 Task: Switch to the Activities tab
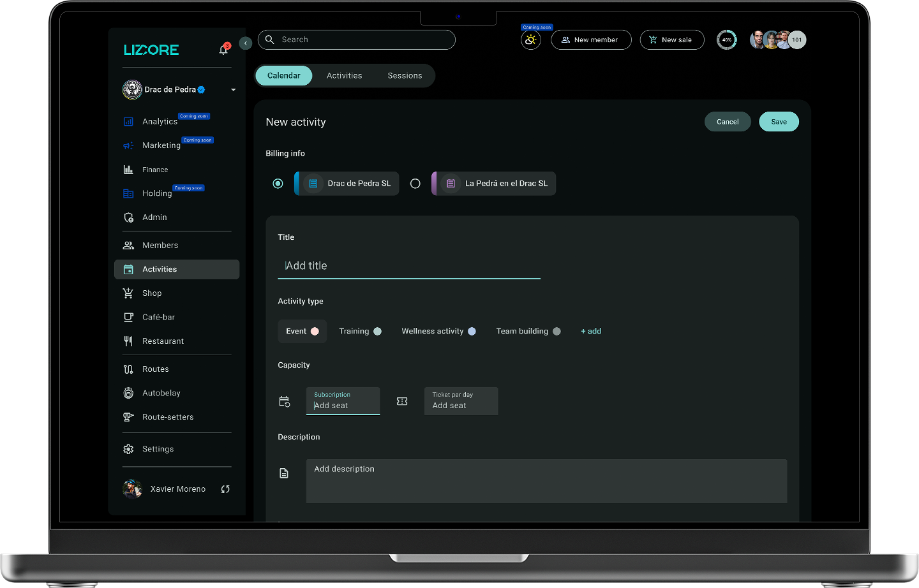(x=344, y=76)
